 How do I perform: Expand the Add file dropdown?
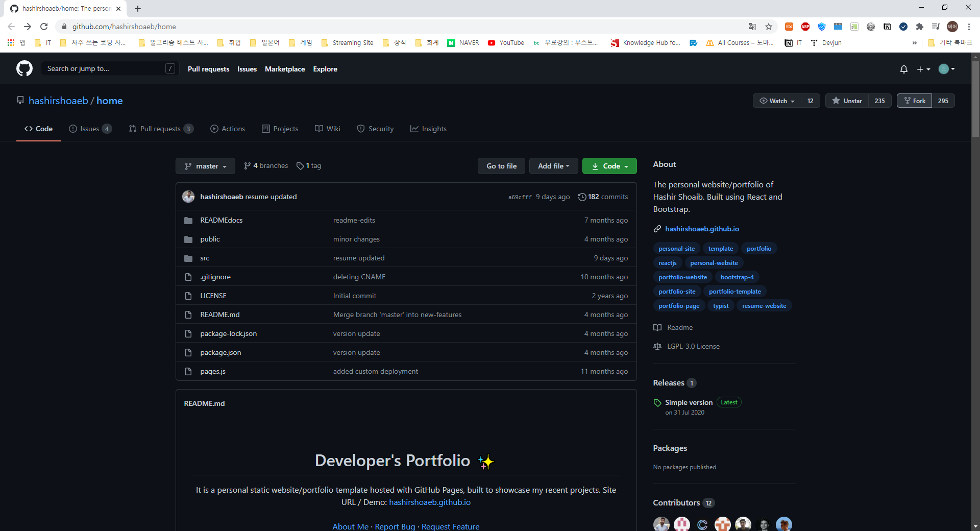coord(553,166)
